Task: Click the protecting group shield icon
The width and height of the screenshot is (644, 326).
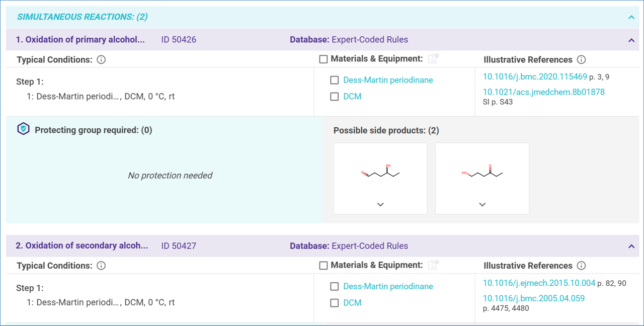Action: point(23,129)
